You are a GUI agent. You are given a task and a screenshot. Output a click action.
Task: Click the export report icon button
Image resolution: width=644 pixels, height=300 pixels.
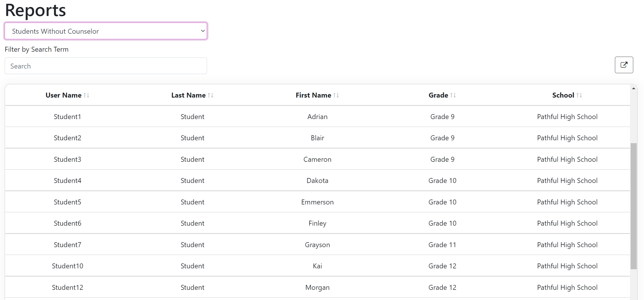tap(624, 65)
